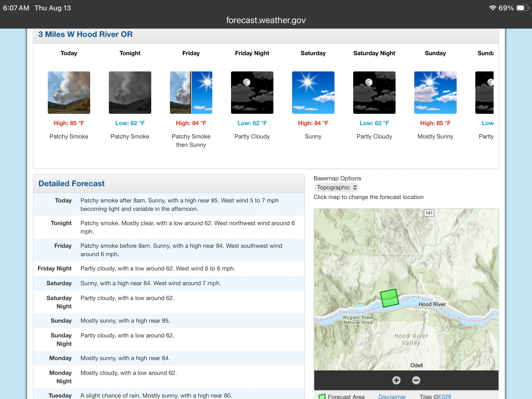Tap the 'High: 84 °F' value under Friday

191,123
